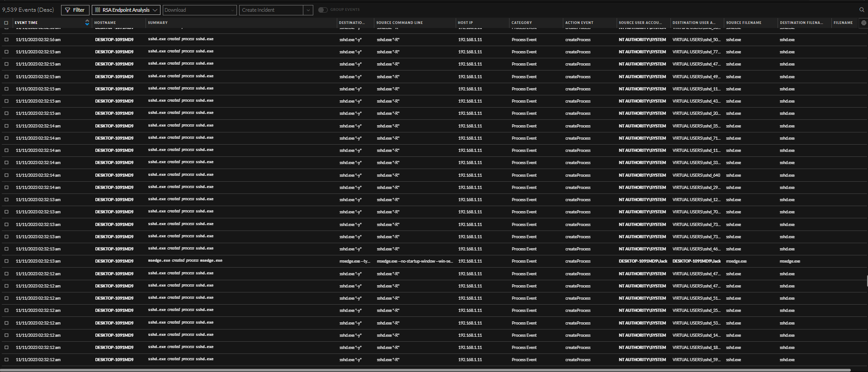Image resolution: width=868 pixels, height=372 pixels.
Task: Open column settings gear icon
Action: pyautogui.click(x=863, y=23)
